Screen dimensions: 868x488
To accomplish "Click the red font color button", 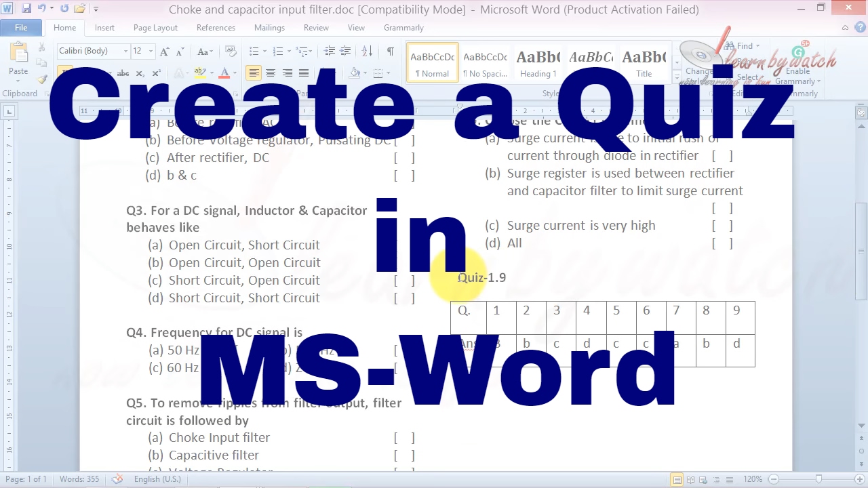I will 224,73.
